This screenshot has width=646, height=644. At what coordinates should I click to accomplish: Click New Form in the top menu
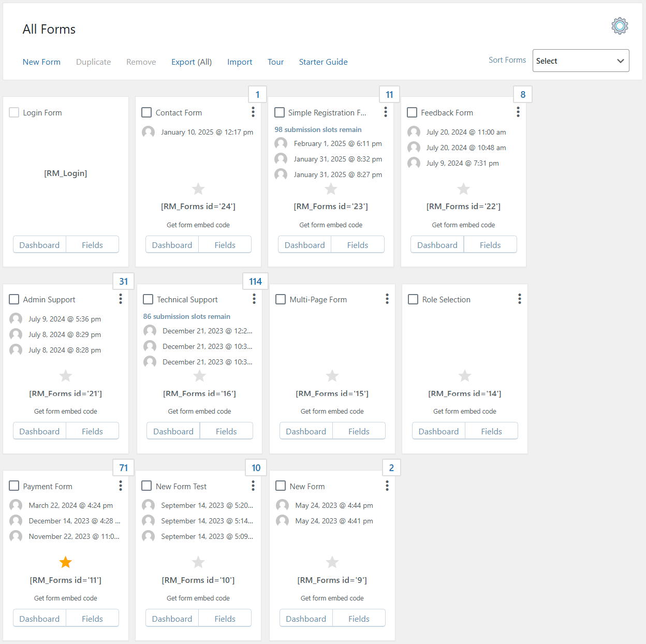click(41, 62)
